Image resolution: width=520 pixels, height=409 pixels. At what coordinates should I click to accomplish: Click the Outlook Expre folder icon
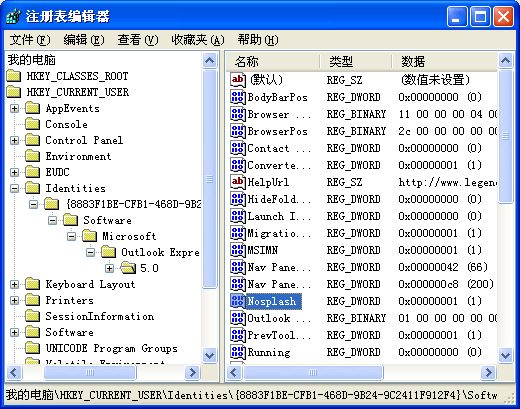click(109, 252)
